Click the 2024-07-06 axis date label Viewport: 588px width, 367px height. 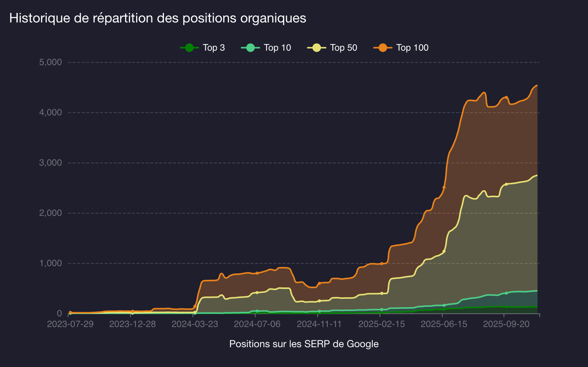click(258, 324)
